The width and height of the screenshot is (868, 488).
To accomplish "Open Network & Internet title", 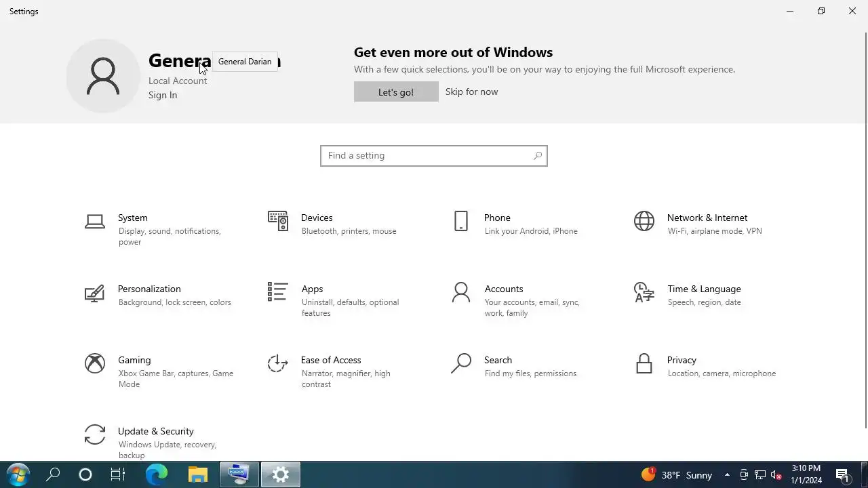I will [707, 218].
